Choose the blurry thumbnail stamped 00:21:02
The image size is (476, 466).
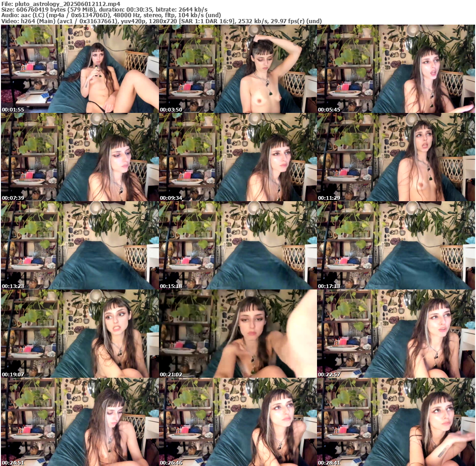(x=238, y=334)
